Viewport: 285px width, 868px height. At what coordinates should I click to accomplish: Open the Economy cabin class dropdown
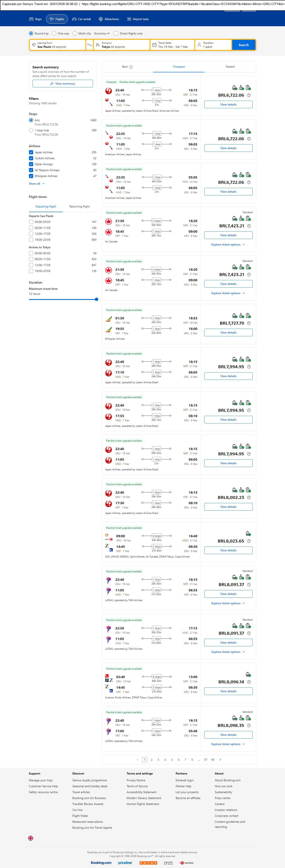pos(102,33)
